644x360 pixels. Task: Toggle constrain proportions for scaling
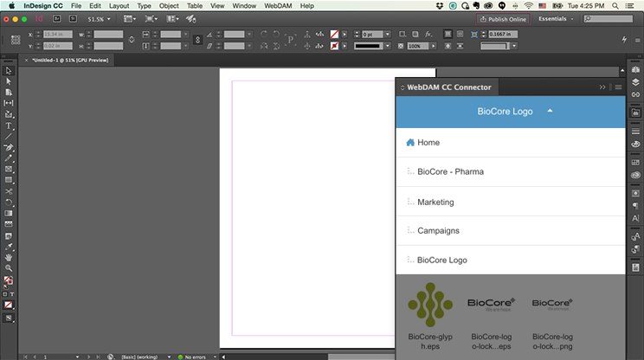197,40
